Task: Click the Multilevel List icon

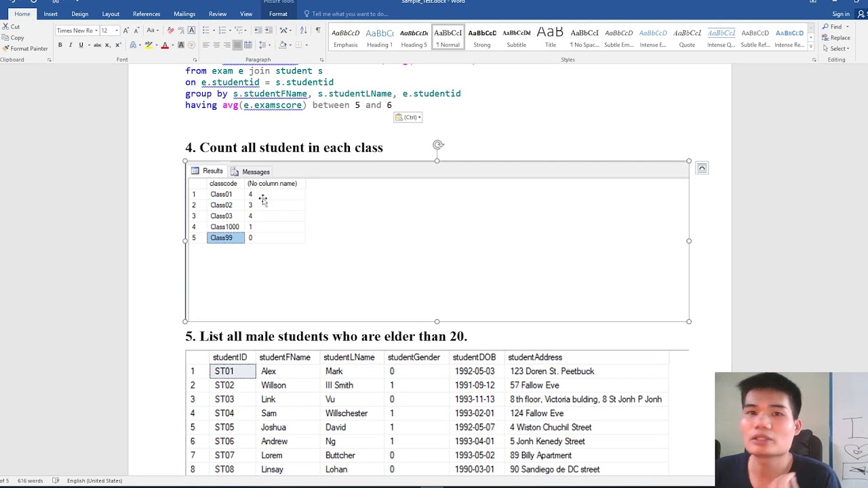Action: tap(239, 30)
